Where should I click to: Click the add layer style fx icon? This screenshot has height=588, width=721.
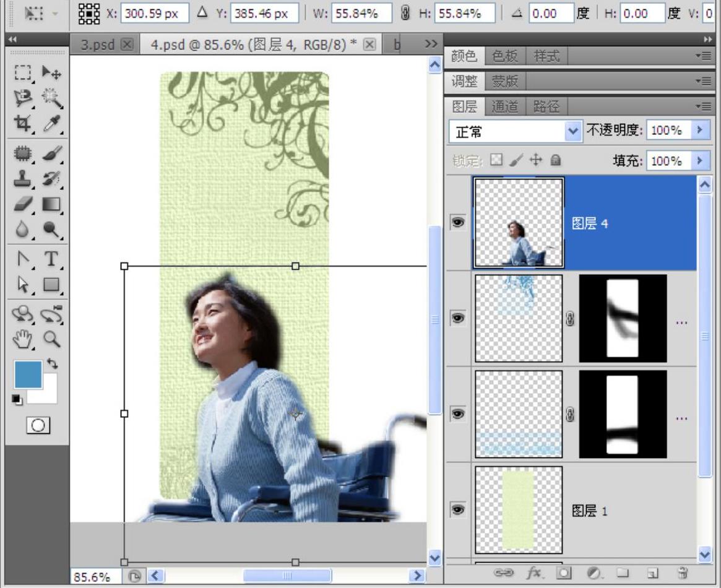coord(533,573)
